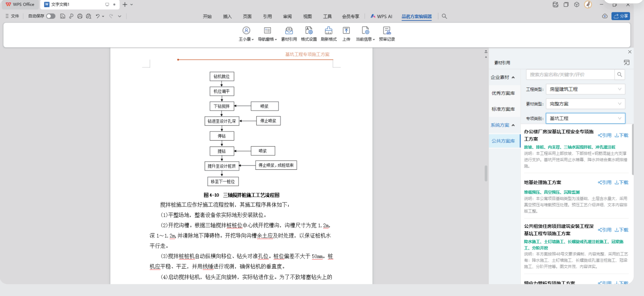Open the 导航窗格 dropdown

[267, 34]
